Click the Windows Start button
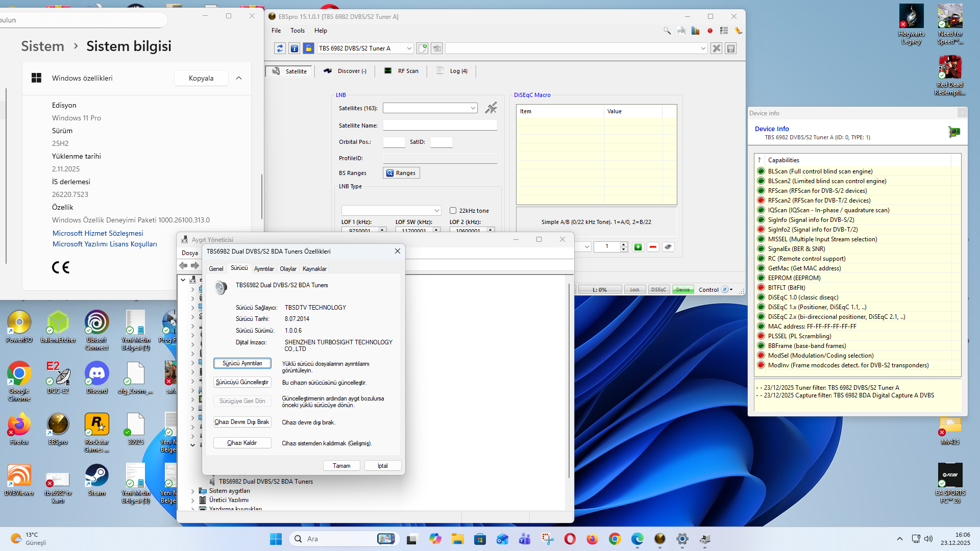The height and width of the screenshot is (551, 980). click(x=276, y=539)
